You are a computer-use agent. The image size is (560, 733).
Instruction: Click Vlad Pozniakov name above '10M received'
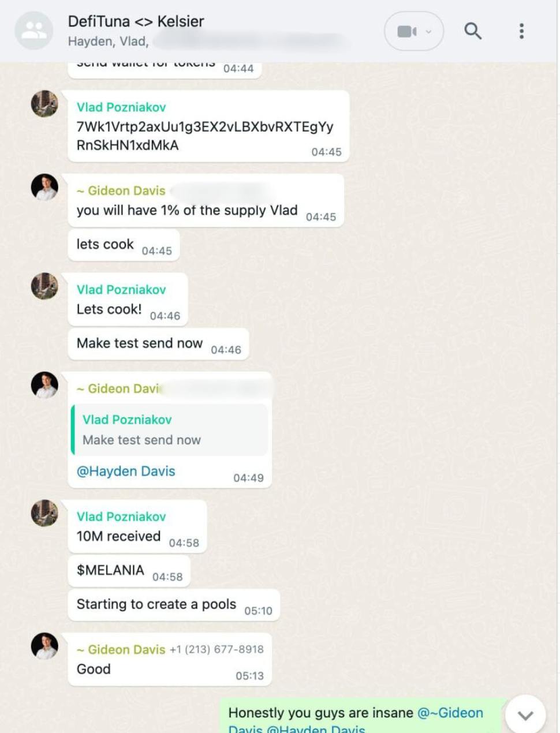point(121,517)
